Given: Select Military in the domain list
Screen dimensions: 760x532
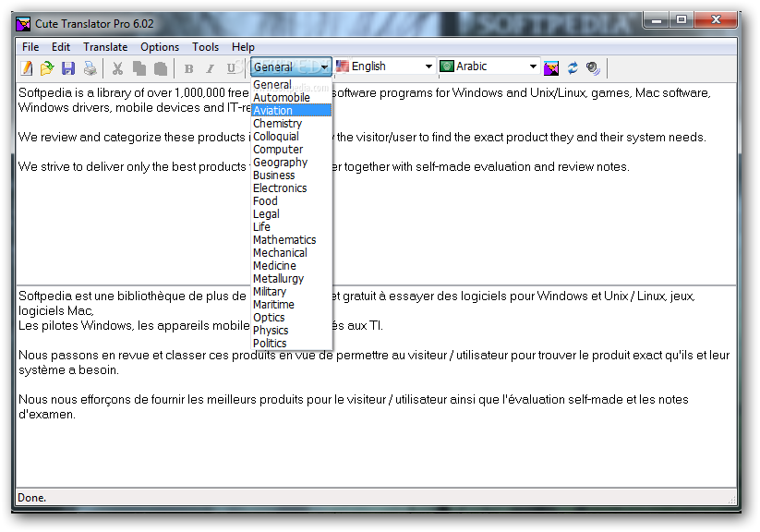Looking at the screenshot, I should (291, 292).
